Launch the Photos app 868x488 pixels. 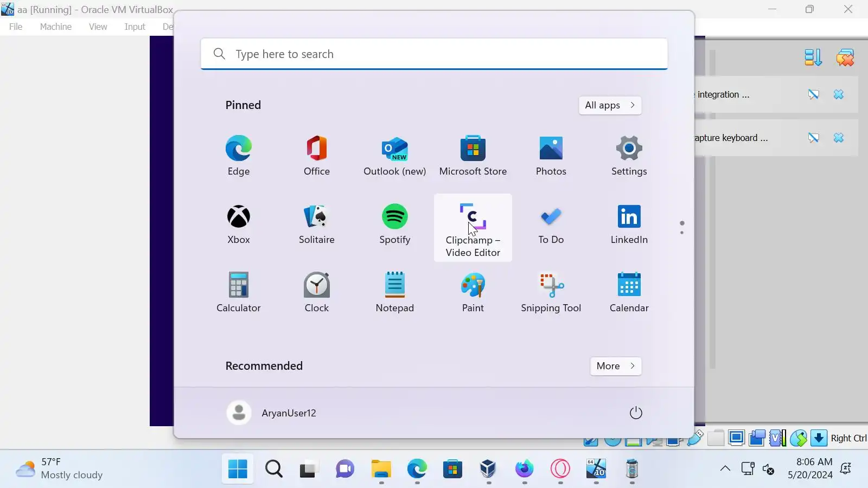click(551, 156)
